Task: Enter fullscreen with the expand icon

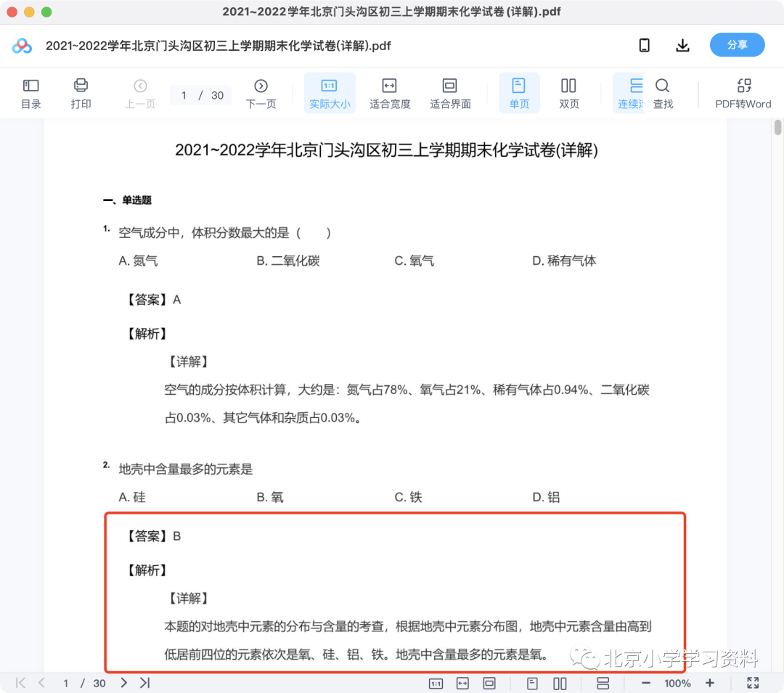Action: pyautogui.click(x=753, y=683)
